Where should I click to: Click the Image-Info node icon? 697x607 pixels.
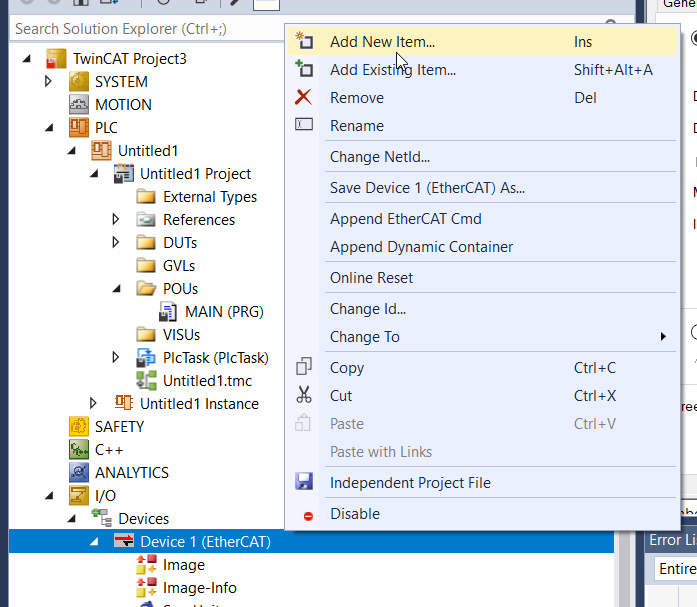(x=146, y=588)
